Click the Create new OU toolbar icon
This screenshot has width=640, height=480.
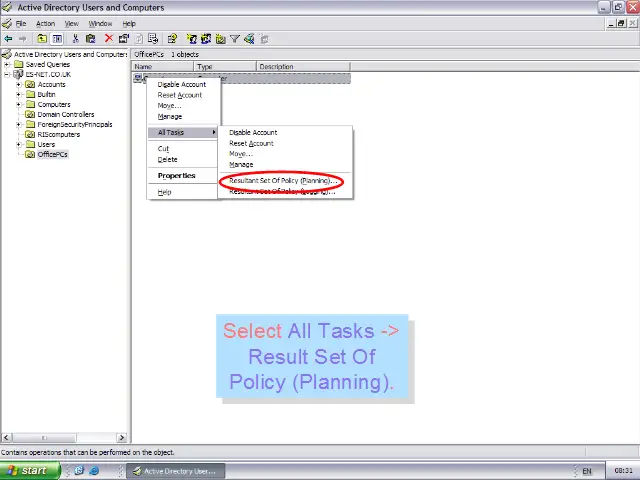(220, 39)
